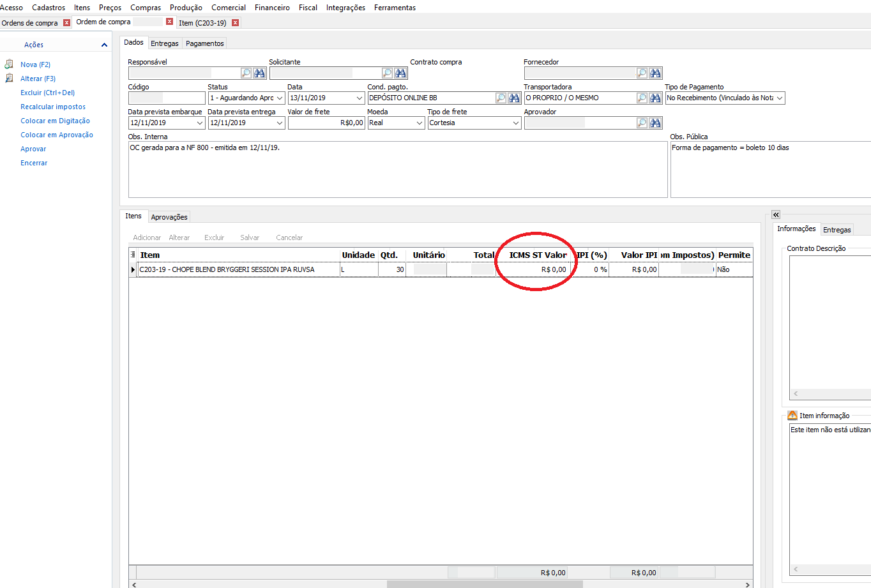Click the Recalcular impostos link

point(53,107)
